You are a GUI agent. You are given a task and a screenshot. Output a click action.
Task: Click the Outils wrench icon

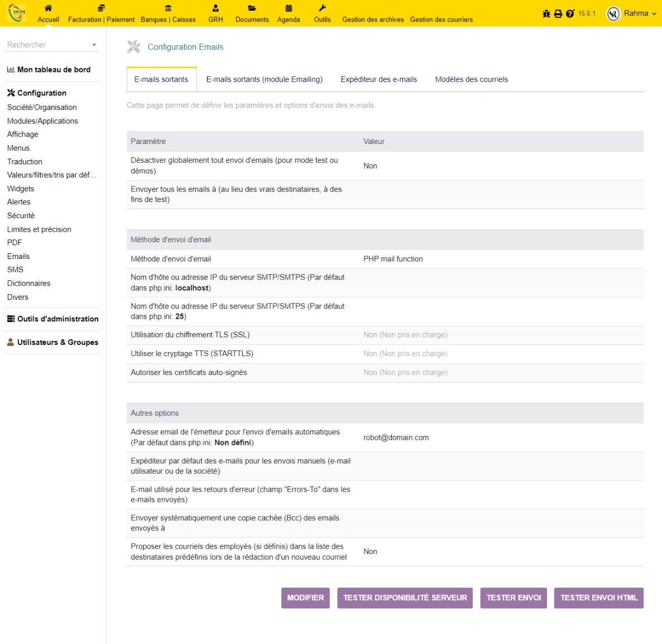[x=322, y=8]
